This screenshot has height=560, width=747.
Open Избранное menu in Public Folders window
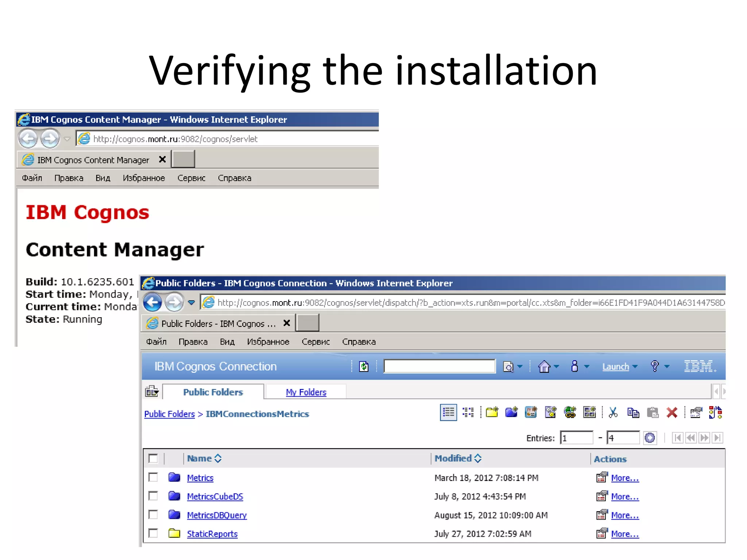coord(268,342)
